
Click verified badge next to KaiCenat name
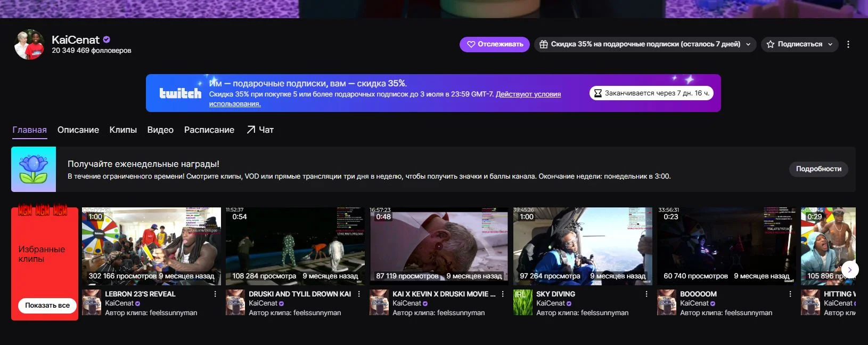tap(107, 39)
